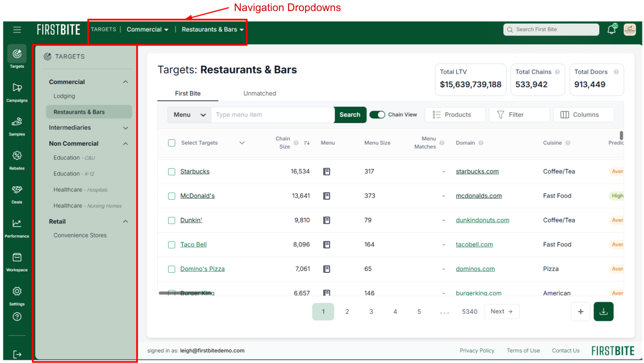644x363 pixels.
Task: Open the hamburger menu icon
Action: (17, 30)
